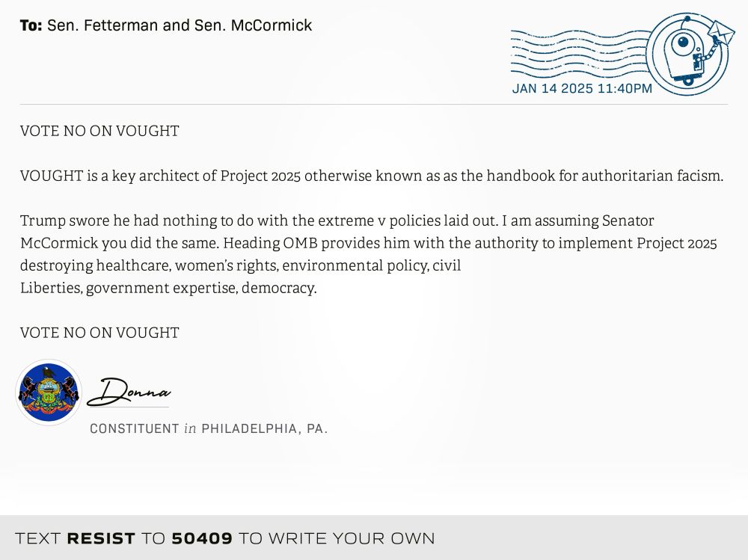Click the bold RESIST keyword in the footer
Image resolution: width=748 pixels, height=560 pixels.
point(101,538)
